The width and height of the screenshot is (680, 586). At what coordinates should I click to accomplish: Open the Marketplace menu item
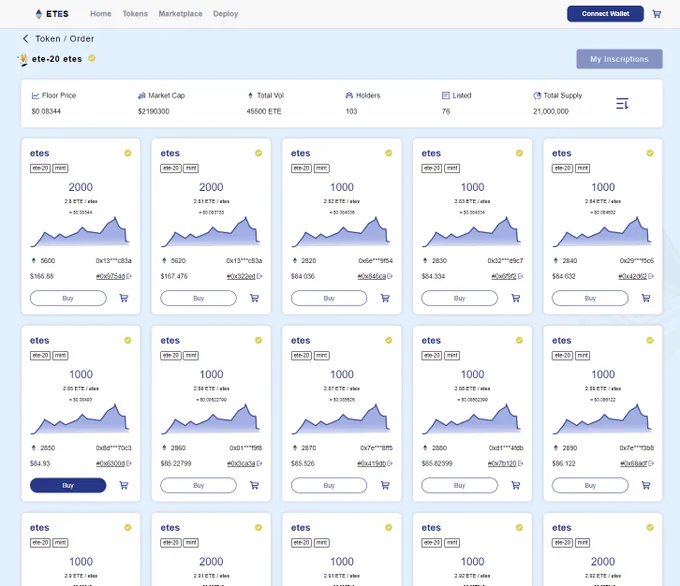click(x=180, y=14)
